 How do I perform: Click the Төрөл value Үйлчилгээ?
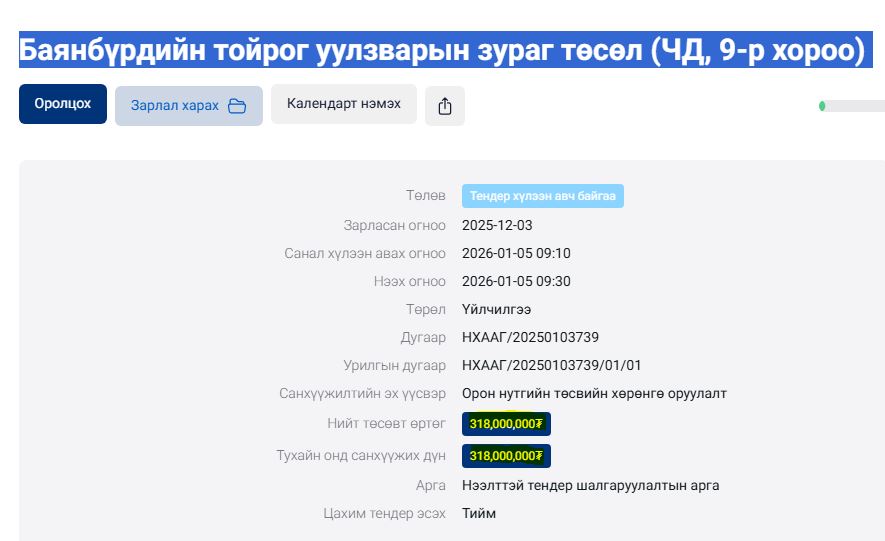tap(496, 309)
